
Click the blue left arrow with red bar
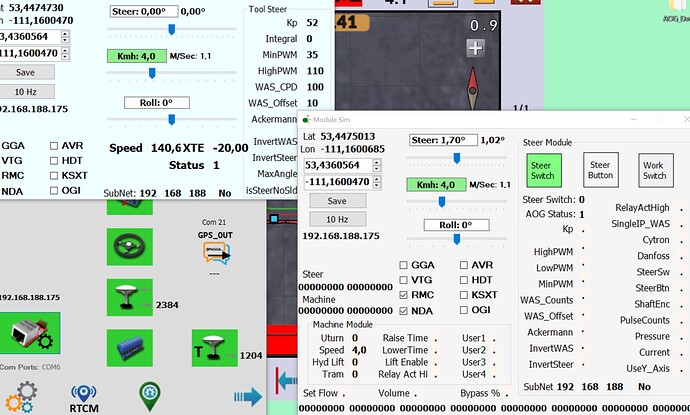286,380
